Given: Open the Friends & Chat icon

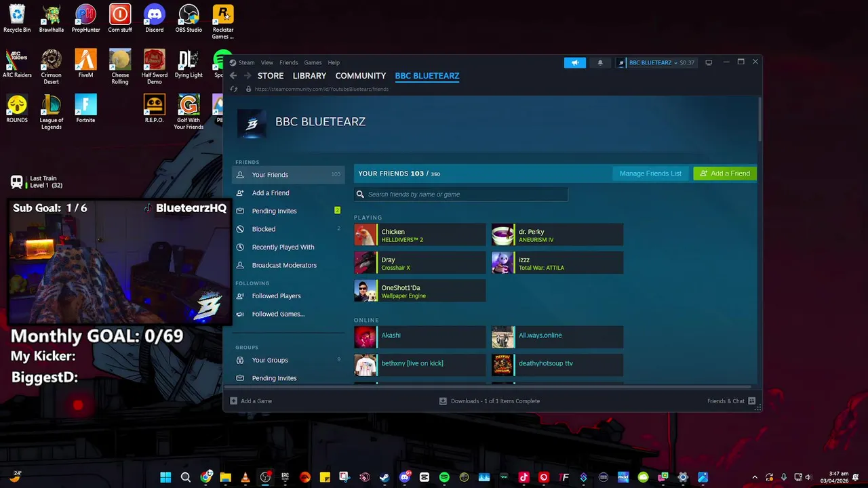Looking at the screenshot, I should click(751, 401).
